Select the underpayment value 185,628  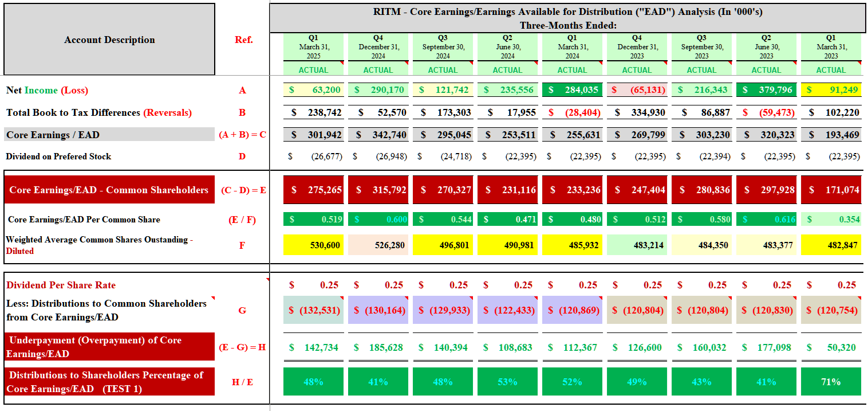pyautogui.click(x=378, y=347)
